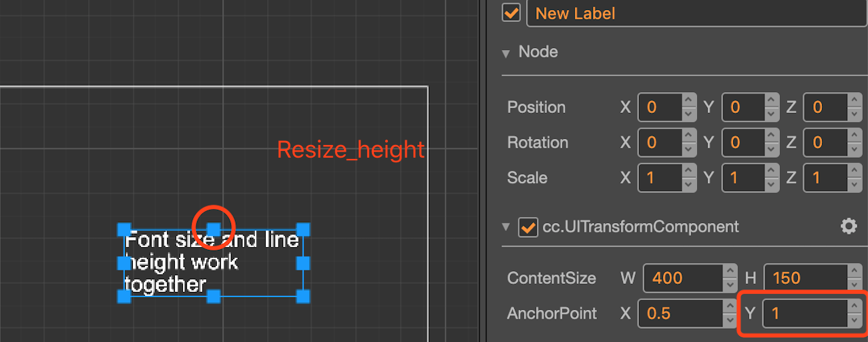The image size is (868, 342).
Task: Disable the cc.UITransformComponent checkbox
Action: (x=528, y=226)
